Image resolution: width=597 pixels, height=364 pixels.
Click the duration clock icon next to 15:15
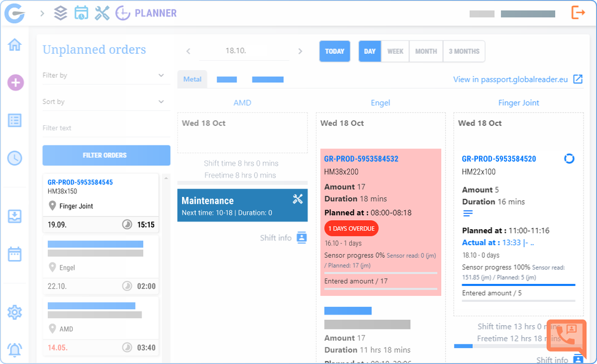pos(127,224)
